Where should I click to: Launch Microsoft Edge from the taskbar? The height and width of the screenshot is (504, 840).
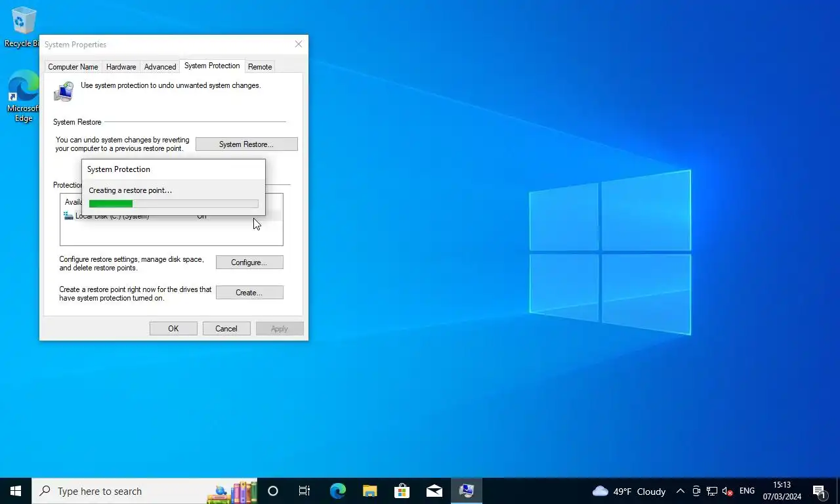pyautogui.click(x=337, y=491)
